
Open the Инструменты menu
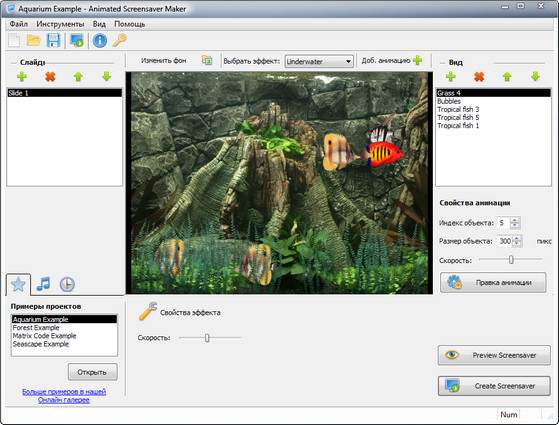pos(60,24)
